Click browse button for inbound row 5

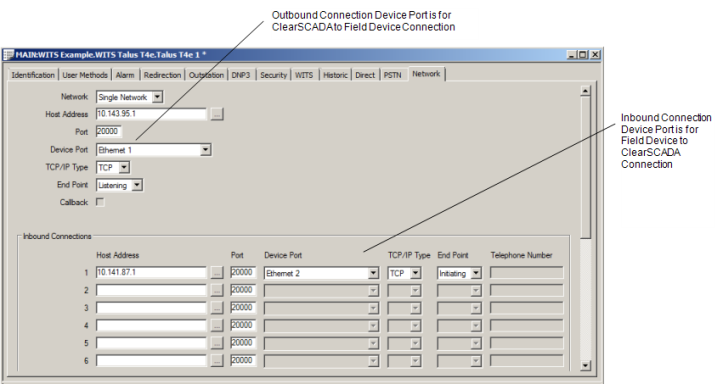tap(217, 343)
